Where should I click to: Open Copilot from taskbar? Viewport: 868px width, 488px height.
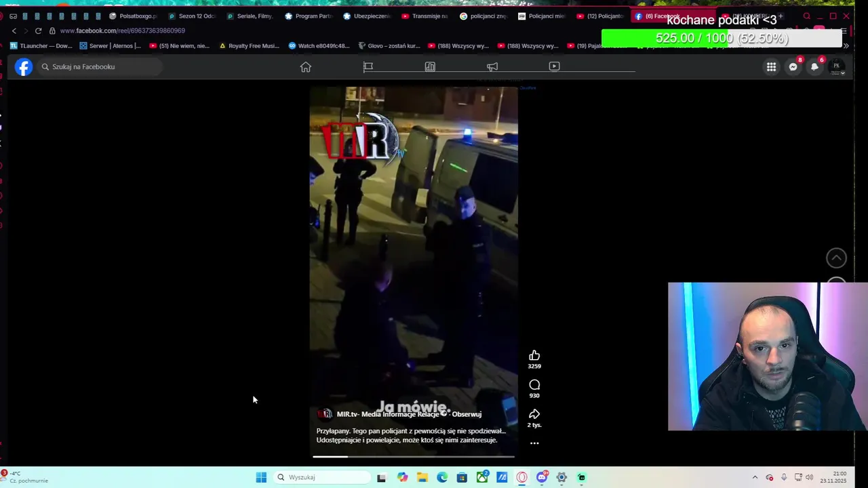403,477
